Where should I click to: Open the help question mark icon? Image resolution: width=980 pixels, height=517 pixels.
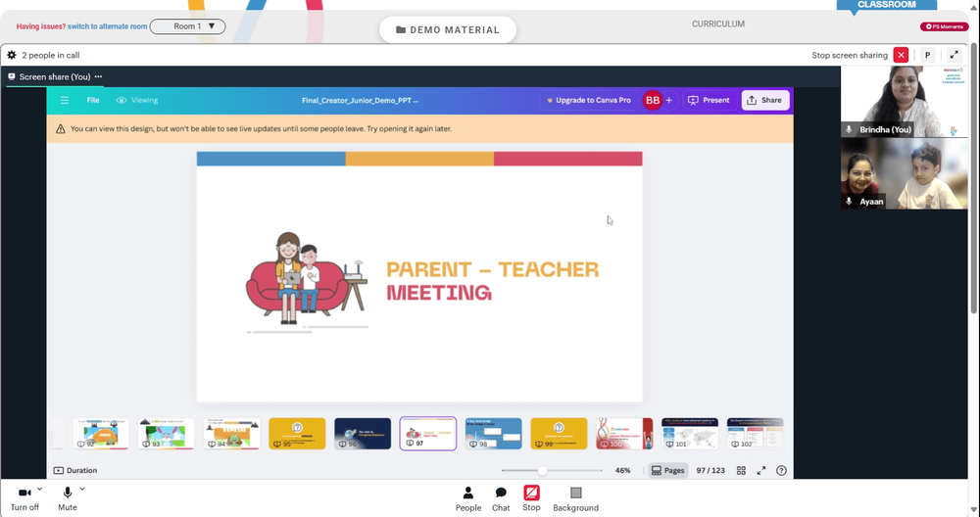781,470
